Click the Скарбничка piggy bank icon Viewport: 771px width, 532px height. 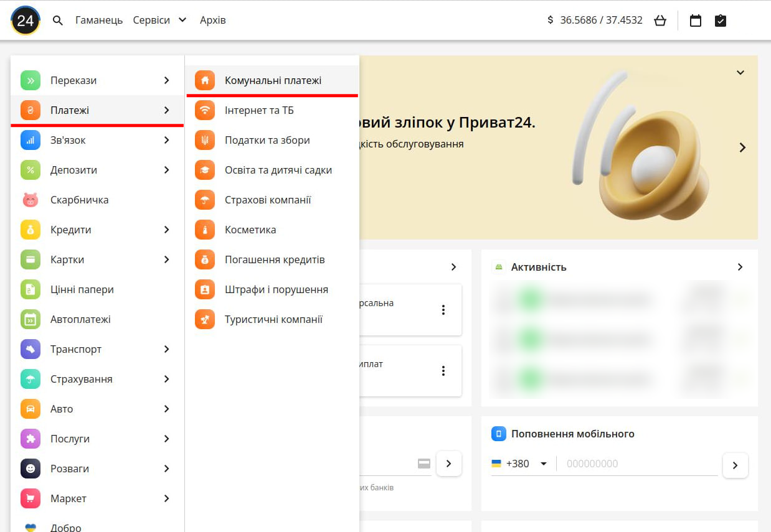coord(31,200)
